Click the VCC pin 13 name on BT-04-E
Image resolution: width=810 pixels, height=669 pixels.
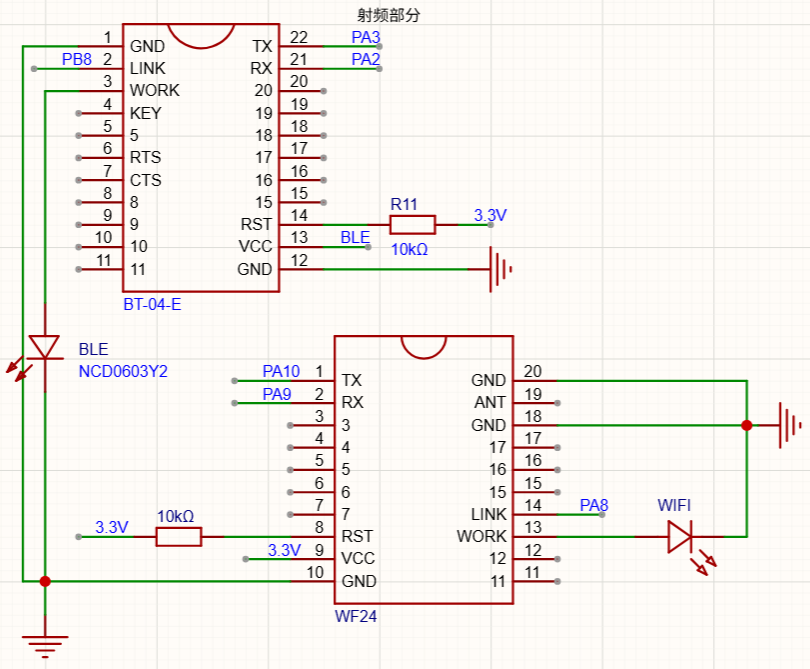(255, 246)
